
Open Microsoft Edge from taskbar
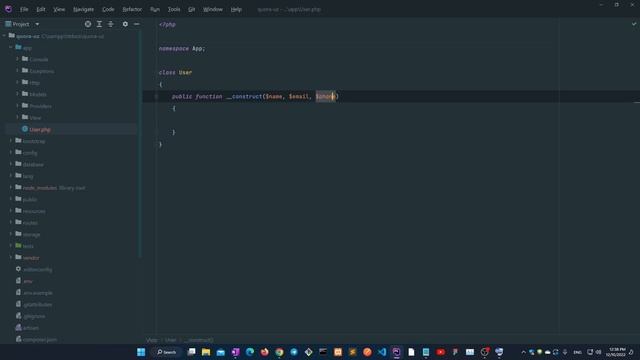pos(250,352)
